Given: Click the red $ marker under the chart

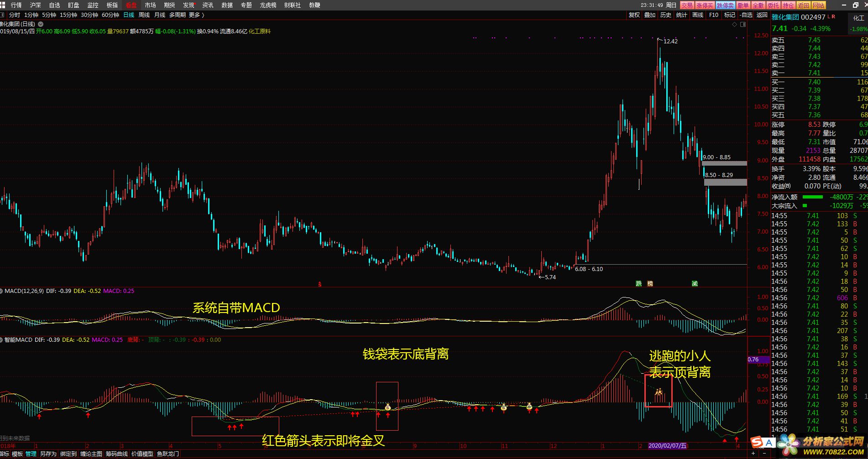Looking at the screenshot, I should click(320, 284).
